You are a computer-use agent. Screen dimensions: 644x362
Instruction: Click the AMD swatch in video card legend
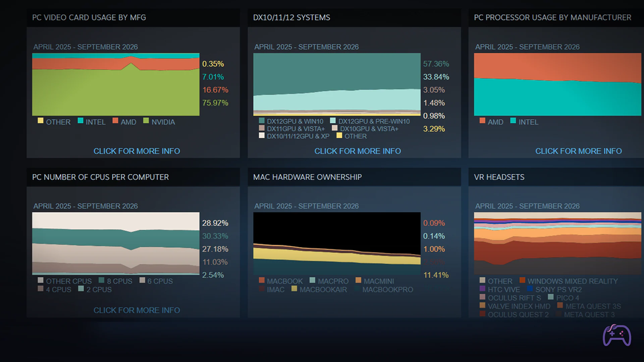115,121
